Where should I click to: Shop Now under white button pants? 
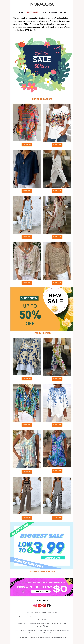pos(57,191)
